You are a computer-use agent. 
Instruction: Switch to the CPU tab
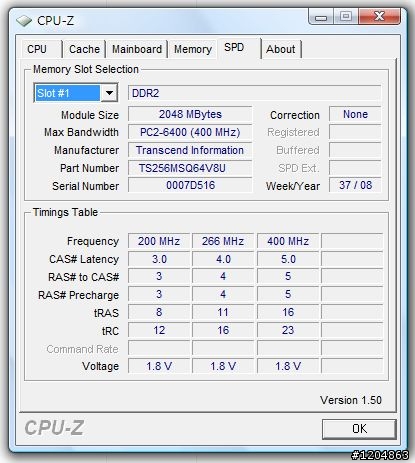tap(41, 49)
